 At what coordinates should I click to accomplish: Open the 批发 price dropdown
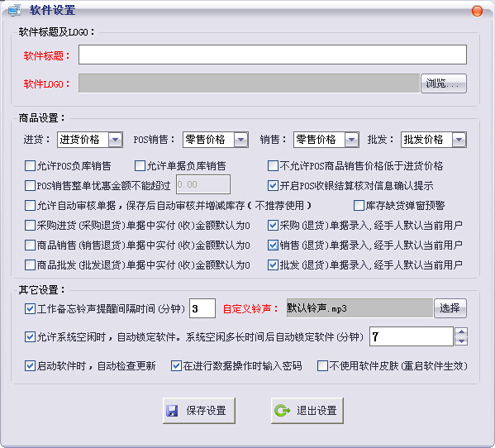[x=459, y=139]
